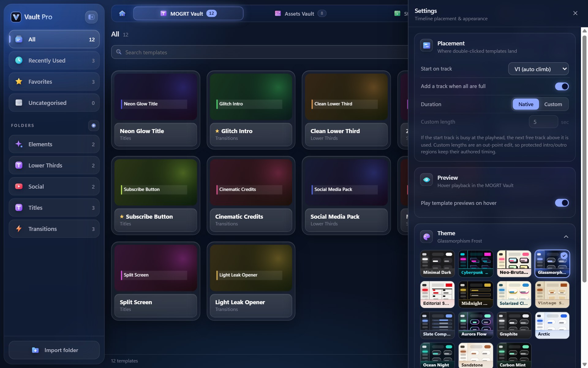Viewport: 588px width, 368px height.
Task: Collapse the Theme section chevron
Action: pos(566,237)
